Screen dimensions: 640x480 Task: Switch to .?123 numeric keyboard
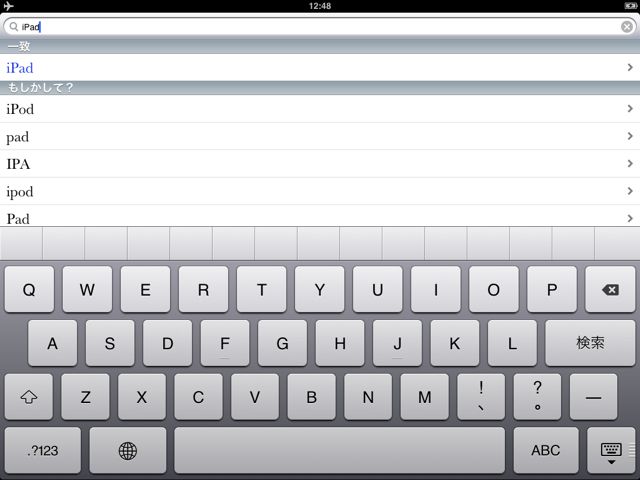pos(42,451)
